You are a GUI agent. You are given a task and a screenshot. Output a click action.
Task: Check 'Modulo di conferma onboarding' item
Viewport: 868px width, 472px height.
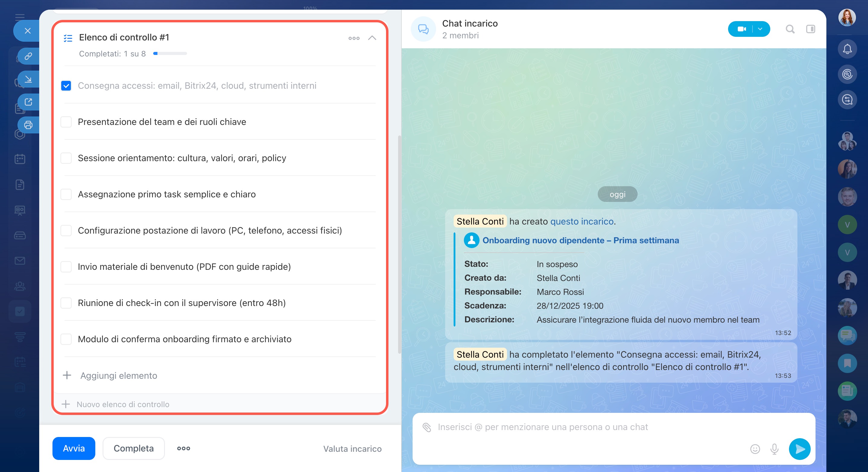pyautogui.click(x=66, y=339)
